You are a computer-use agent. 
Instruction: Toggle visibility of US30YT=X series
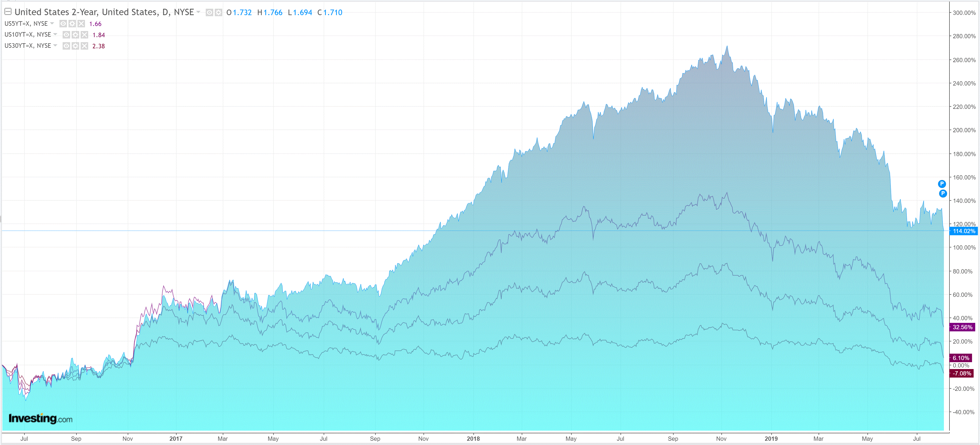66,46
